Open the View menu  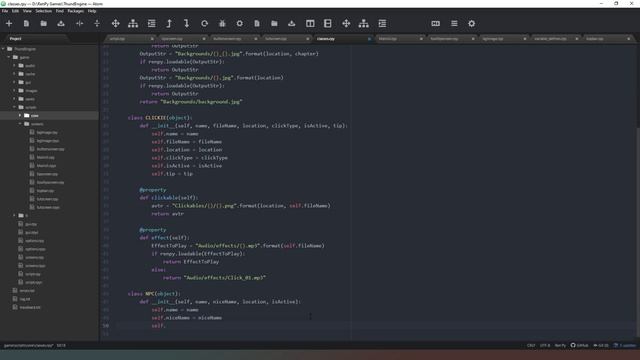(x=27, y=11)
